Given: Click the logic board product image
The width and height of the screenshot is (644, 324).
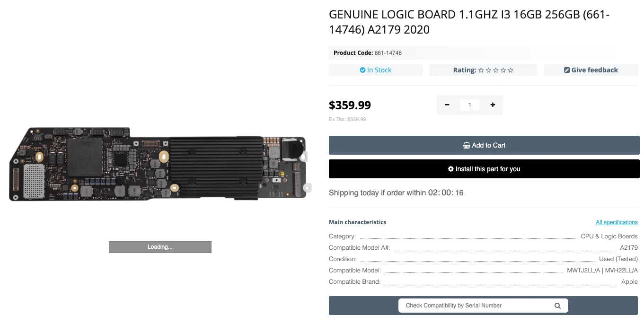Looking at the screenshot, I should [159, 164].
